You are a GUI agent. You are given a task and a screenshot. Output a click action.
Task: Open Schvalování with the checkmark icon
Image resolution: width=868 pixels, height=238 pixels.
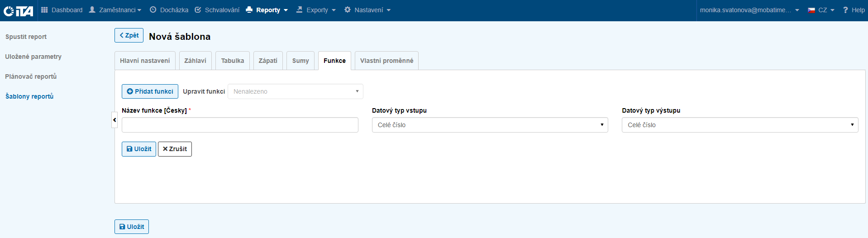coord(198,10)
